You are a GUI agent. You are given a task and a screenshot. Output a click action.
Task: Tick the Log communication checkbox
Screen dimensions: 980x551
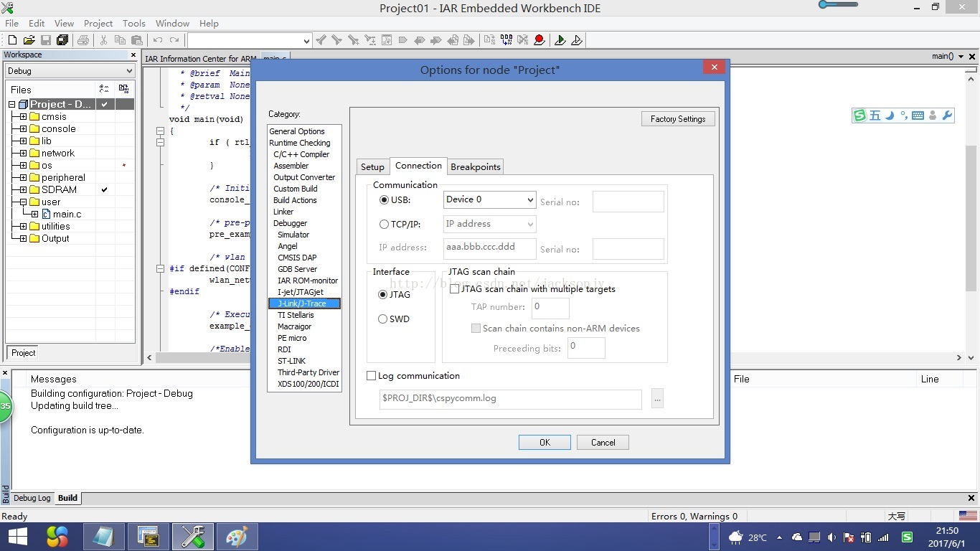pyautogui.click(x=371, y=376)
